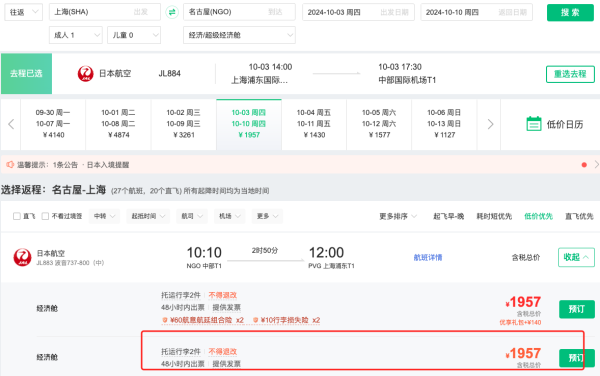Expand the 中转 filter dropdown
The width and height of the screenshot is (600, 376).
(104, 216)
